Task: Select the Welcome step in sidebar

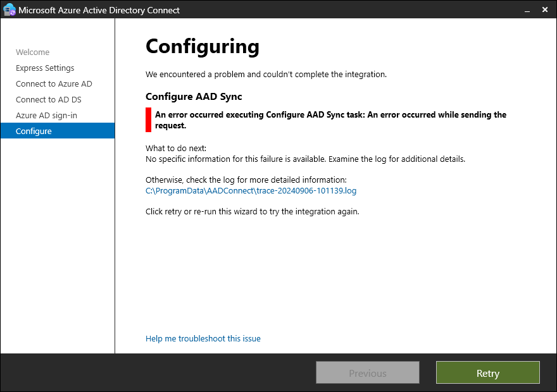Action: pos(32,52)
